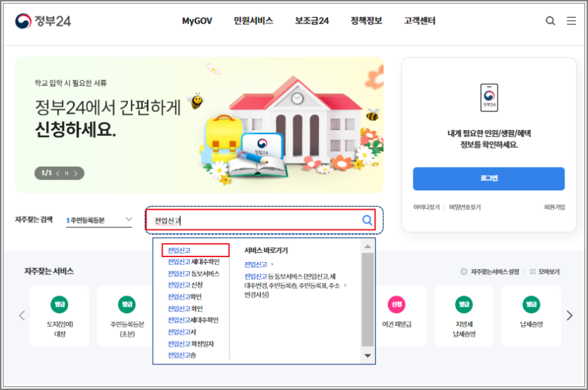Select 전입신고증 suggestion
The image size is (588, 390).
(182, 355)
